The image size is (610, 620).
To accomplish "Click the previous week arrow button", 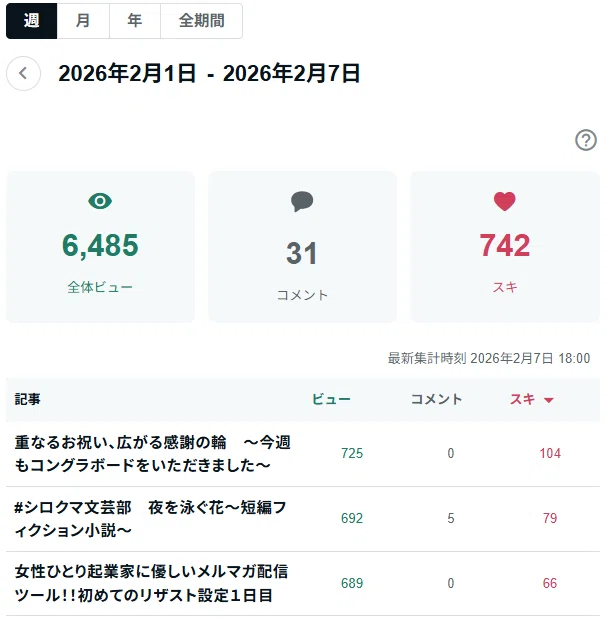I will click(23, 74).
